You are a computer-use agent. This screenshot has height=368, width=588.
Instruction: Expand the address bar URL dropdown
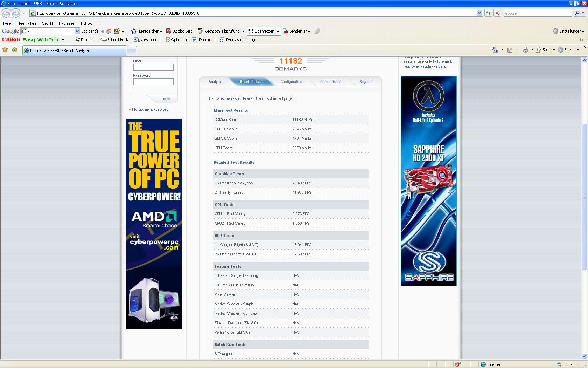pos(479,13)
